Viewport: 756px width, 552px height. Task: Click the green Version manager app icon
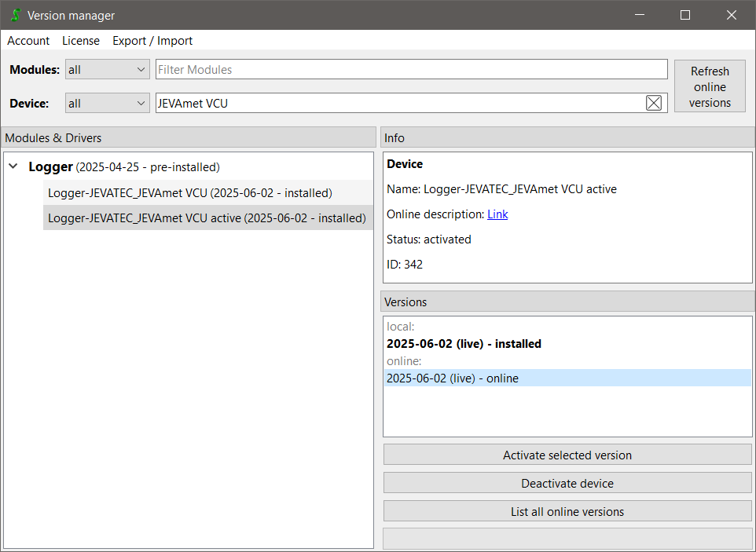pyautogui.click(x=16, y=16)
